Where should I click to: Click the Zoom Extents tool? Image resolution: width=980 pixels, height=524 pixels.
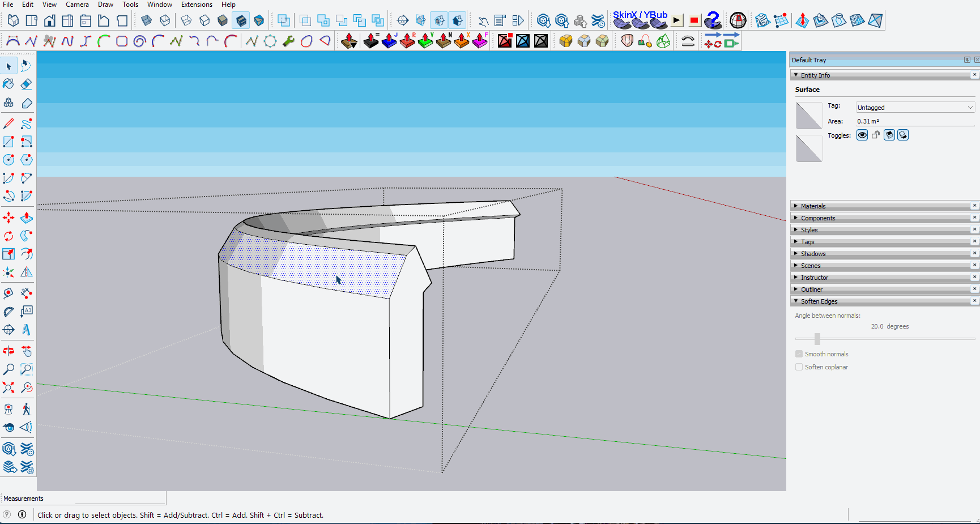coord(8,387)
